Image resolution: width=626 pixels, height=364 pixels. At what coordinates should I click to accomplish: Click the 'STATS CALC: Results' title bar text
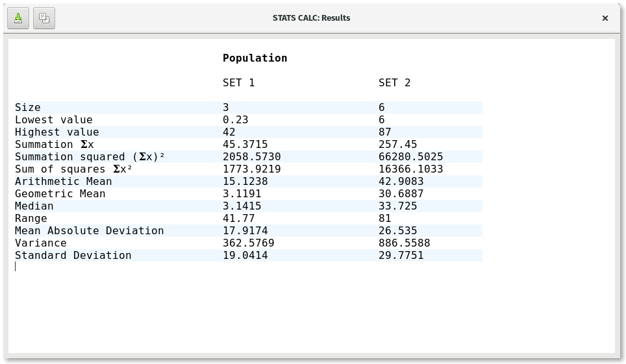pyautogui.click(x=312, y=18)
